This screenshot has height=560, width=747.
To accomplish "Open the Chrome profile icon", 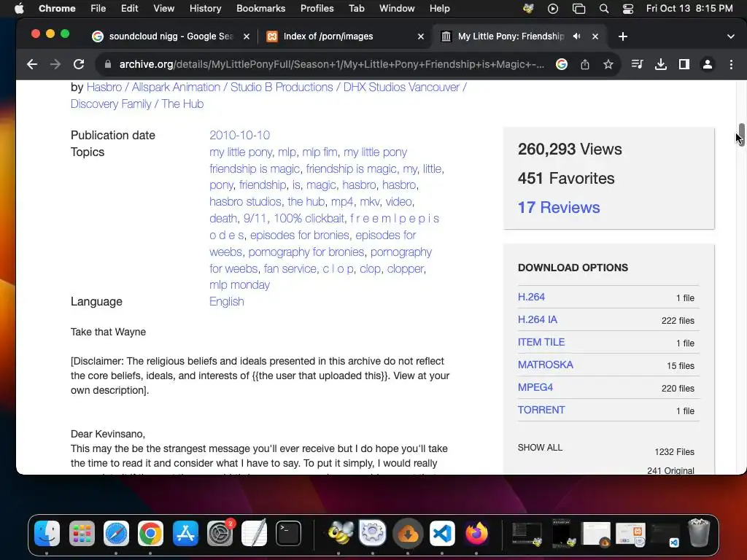I will (708, 64).
